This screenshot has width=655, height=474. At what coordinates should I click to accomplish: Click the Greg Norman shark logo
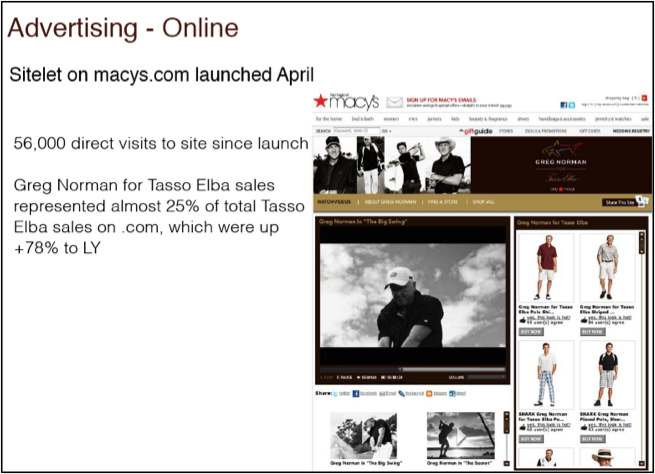click(x=561, y=148)
